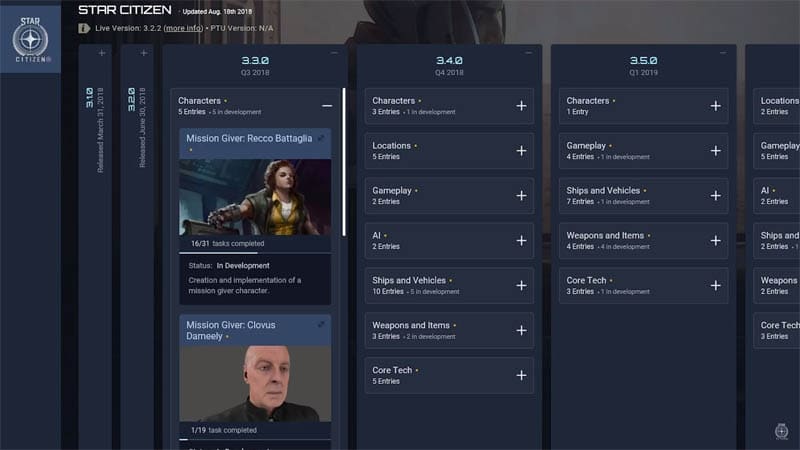Expand 3.5.0 Ships and Vehicles section

tap(715, 195)
